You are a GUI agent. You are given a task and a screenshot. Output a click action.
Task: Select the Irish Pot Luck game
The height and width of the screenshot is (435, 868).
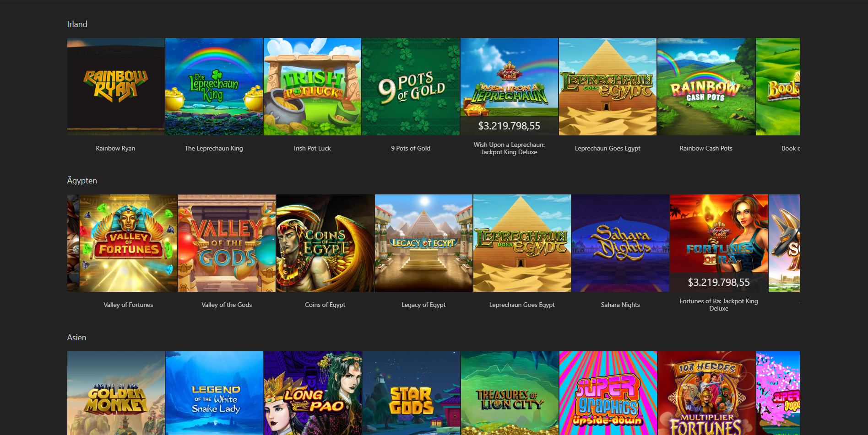312,86
